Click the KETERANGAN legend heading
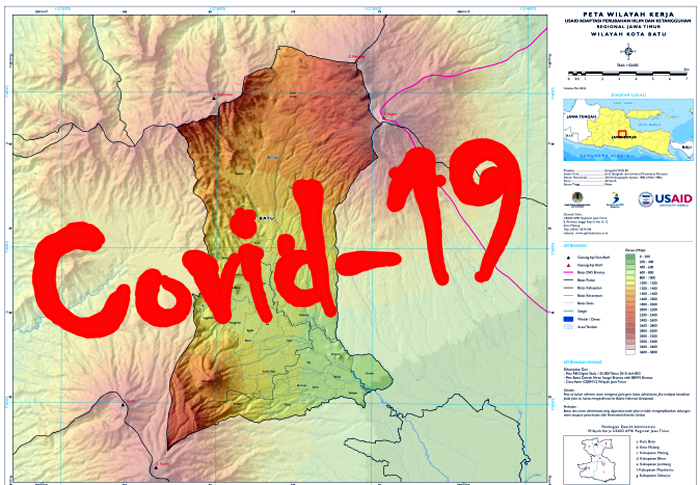 (575, 246)
